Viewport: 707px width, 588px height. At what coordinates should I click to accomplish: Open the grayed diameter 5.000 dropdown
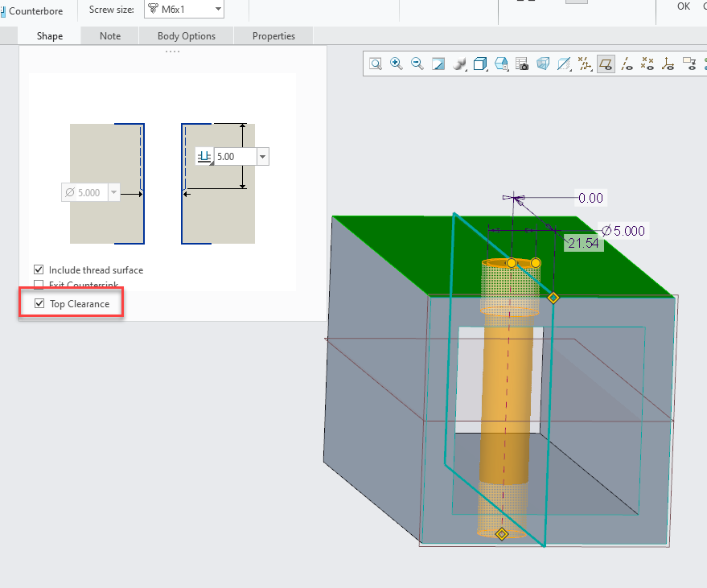click(113, 192)
